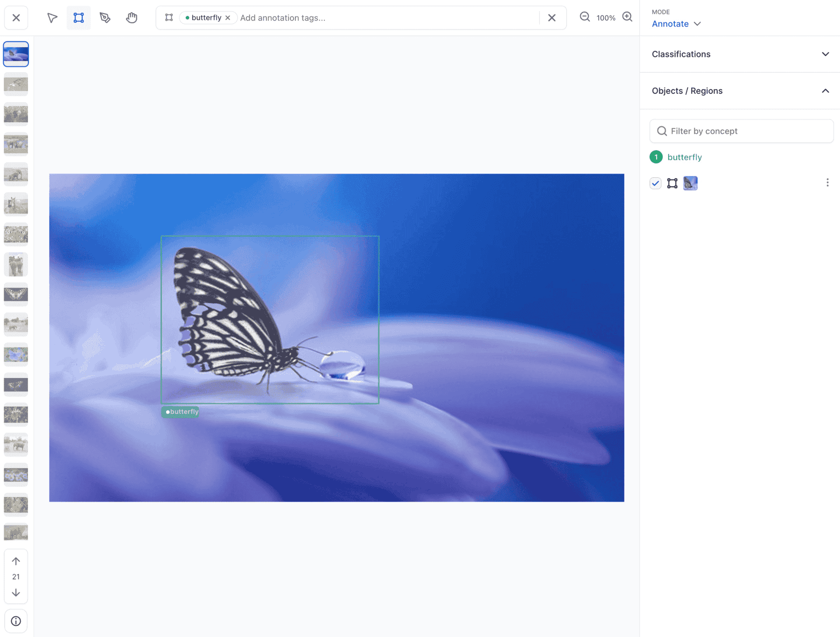This screenshot has width=840, height=637.
Task: Click the zoom in magnifier icon
Action: tap(627, 17)
